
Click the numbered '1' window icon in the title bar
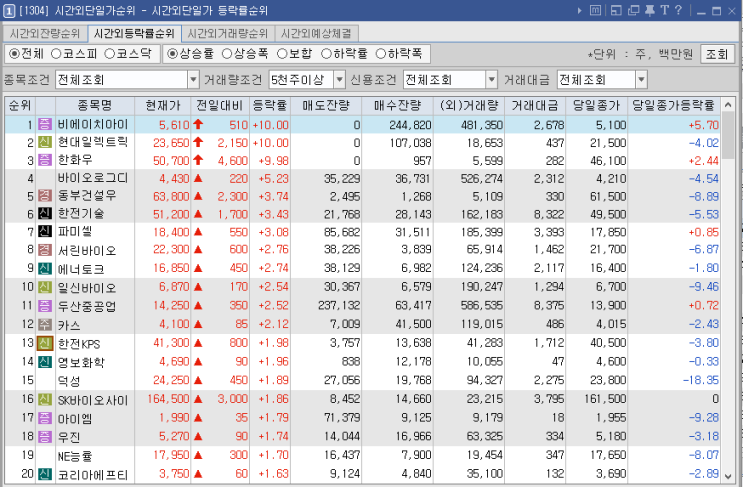point(9,11)
